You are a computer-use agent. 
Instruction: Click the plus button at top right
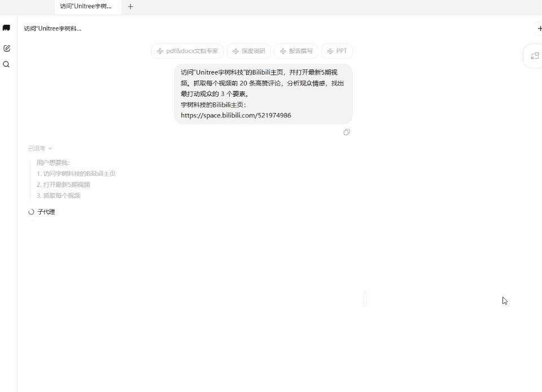click(x=539, y=28)
